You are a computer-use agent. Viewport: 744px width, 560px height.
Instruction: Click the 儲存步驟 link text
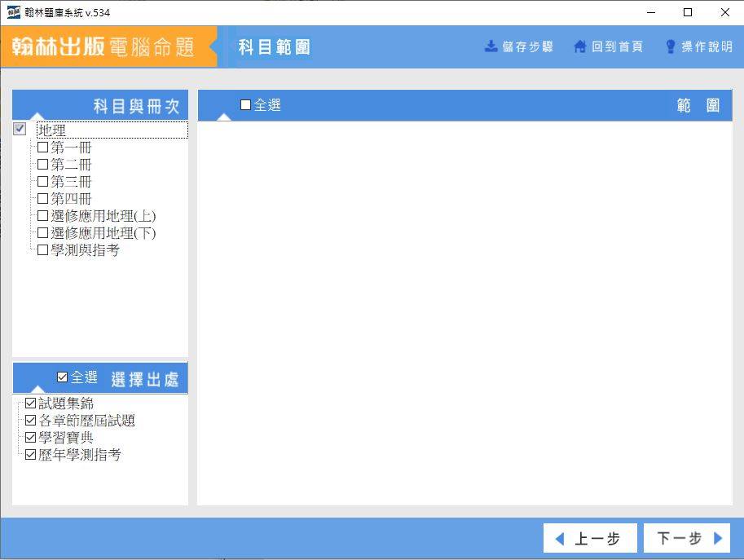click(x=527, y=46)
